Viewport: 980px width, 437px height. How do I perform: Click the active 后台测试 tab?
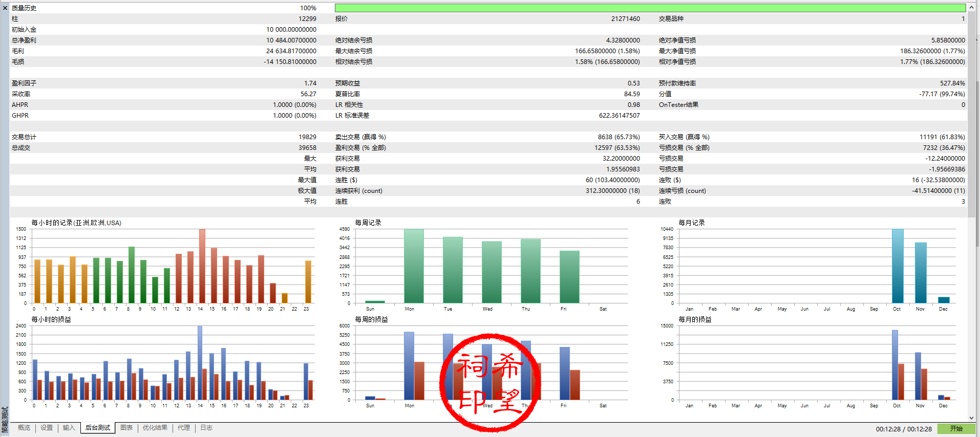tap(98, 428)
